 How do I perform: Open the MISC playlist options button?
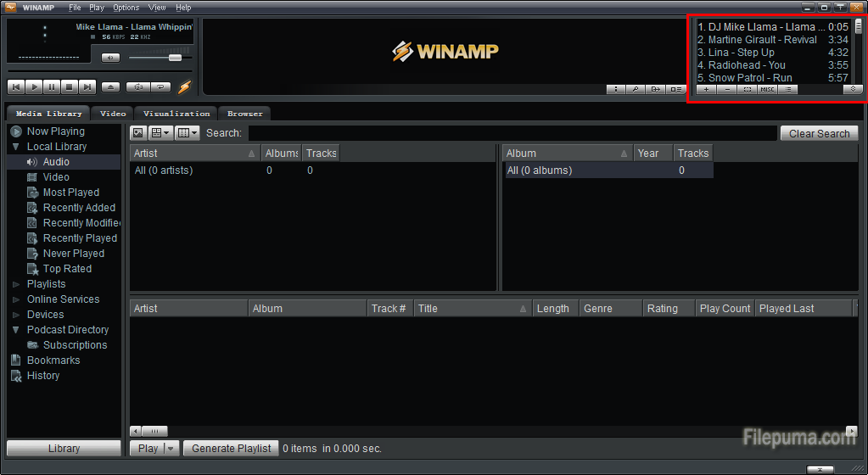[767, 89]
